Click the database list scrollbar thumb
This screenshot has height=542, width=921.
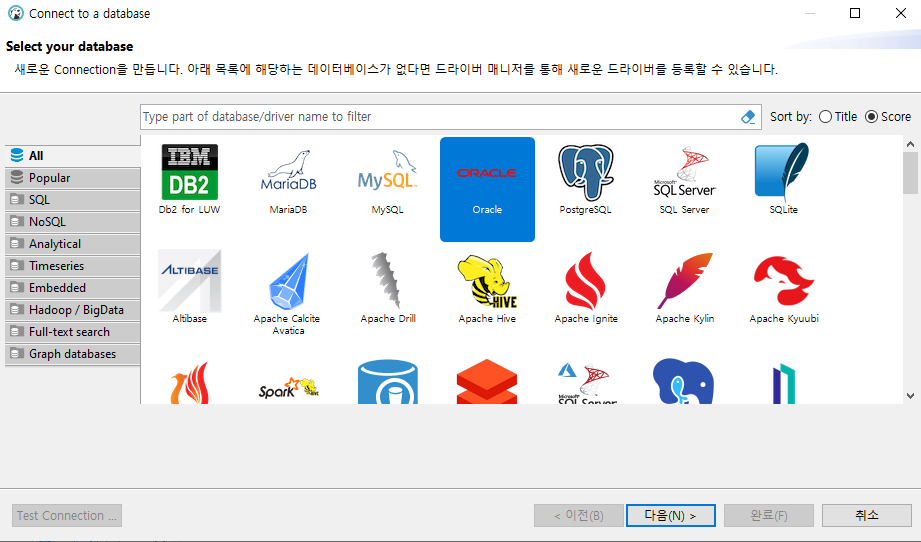[x=910, y=173]
